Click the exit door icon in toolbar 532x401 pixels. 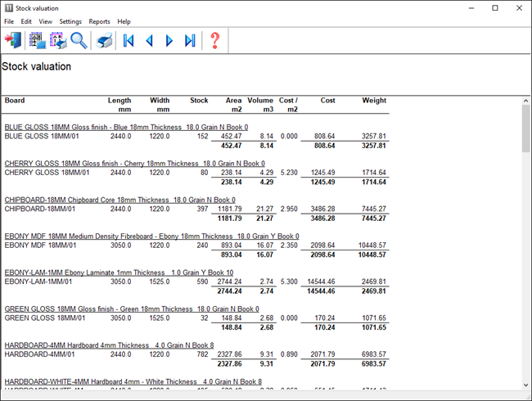(x=13, y=40)
